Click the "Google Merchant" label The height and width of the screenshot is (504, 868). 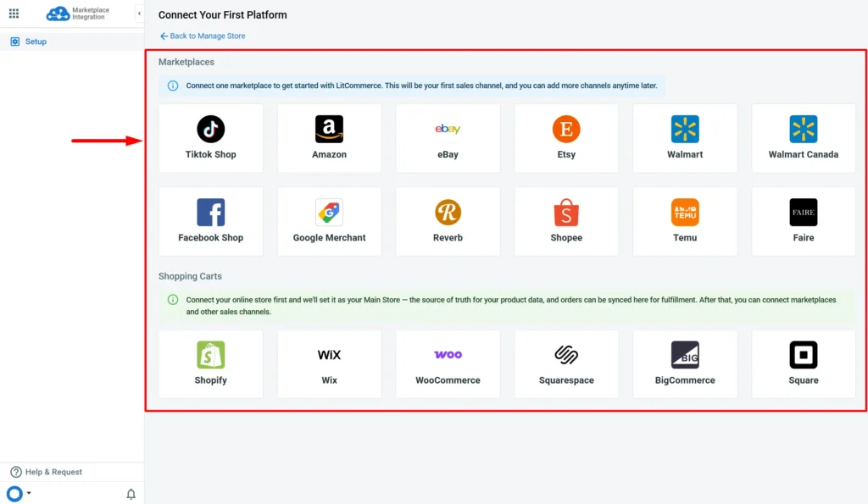[330, 238]
